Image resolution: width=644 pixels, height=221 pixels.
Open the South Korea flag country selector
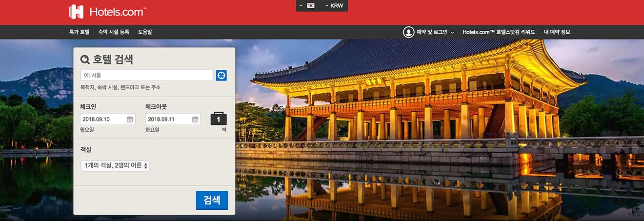[x=307, y=5]
